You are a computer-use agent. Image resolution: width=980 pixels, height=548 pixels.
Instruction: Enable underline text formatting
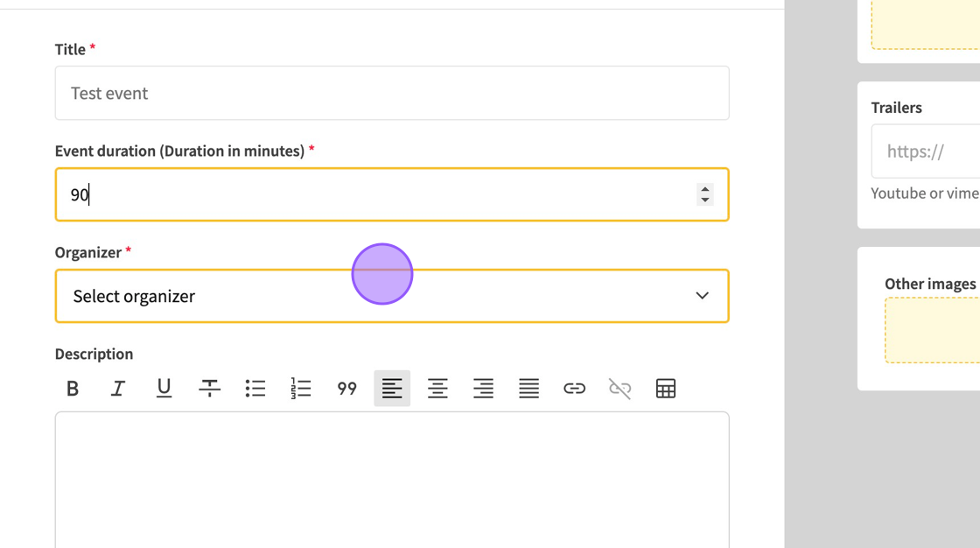(x=164, y=389)
